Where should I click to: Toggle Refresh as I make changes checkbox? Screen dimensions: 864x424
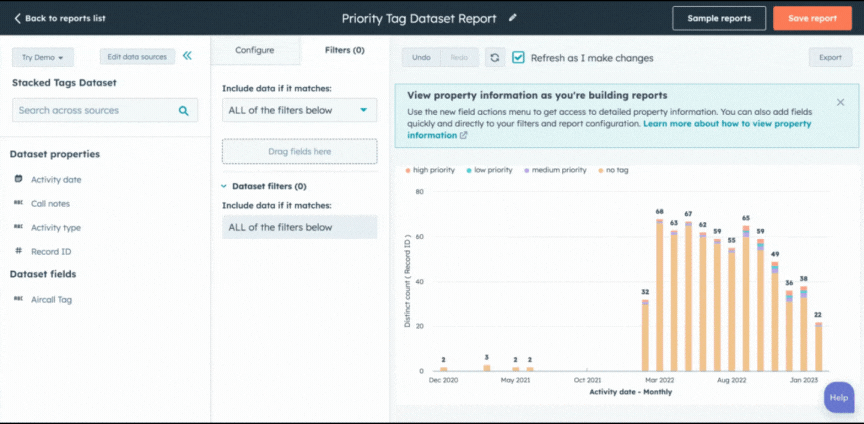[518, 58]
